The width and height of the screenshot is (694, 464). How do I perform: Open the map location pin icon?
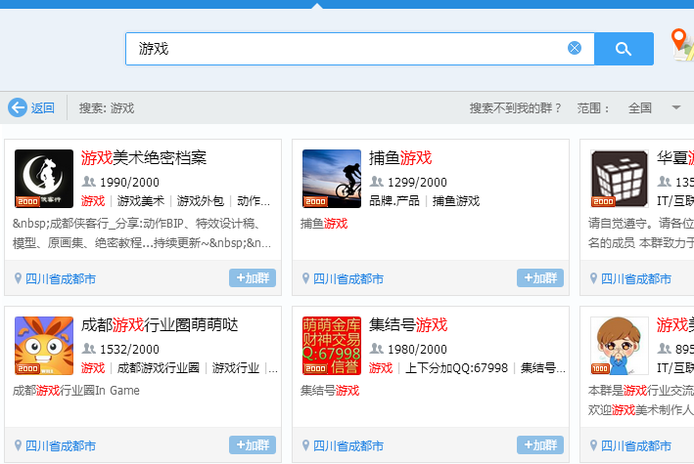click(681, 42)
